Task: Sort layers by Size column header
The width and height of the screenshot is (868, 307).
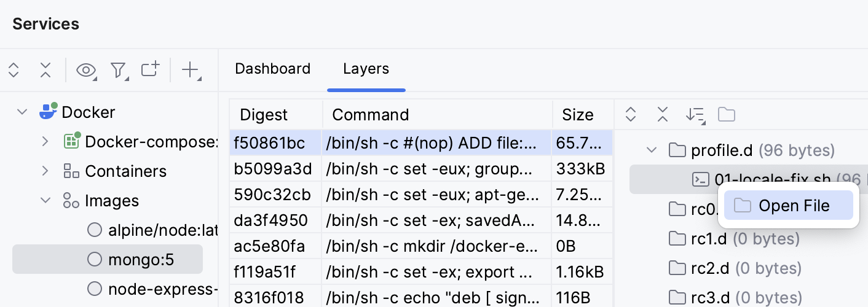Action: click(577, 115)
